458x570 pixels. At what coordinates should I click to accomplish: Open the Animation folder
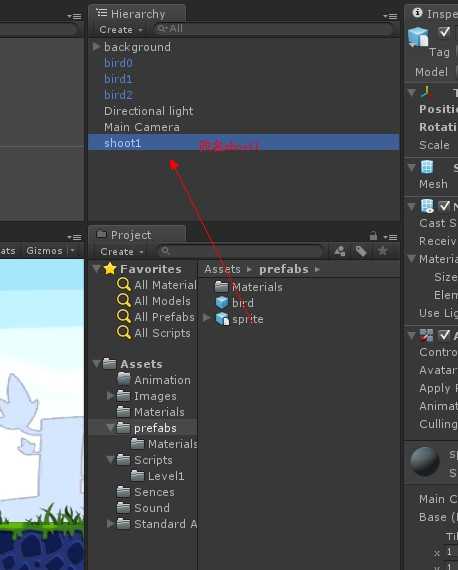coord(154,380)
